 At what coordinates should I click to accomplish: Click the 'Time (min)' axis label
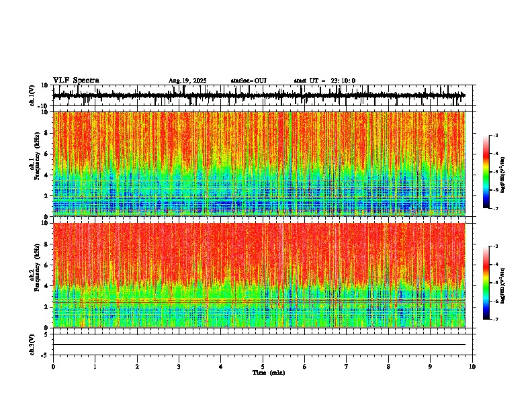(269, 373)
